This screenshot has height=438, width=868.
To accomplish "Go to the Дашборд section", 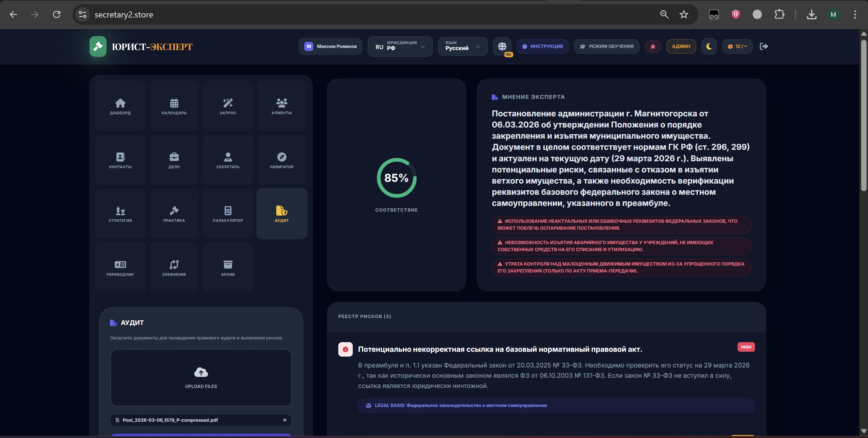I will pos(120,106).
